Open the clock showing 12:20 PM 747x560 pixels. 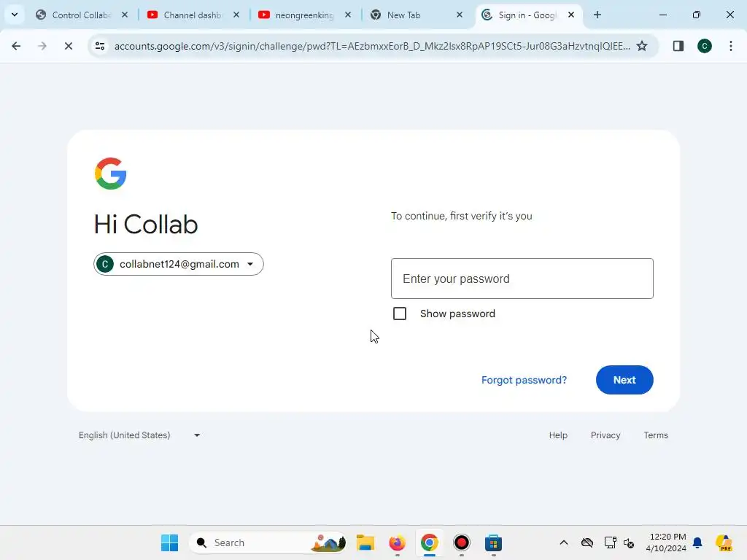[666, 542]
